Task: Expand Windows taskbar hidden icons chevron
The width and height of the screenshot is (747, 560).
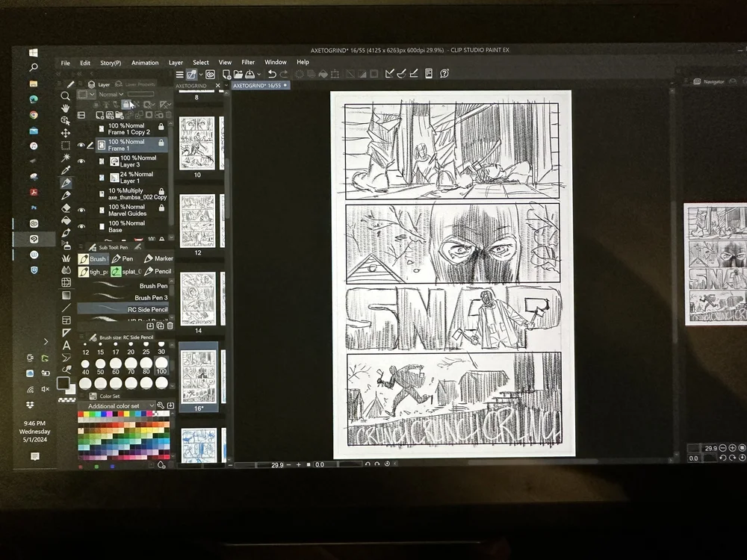Action: click(46, 341)
